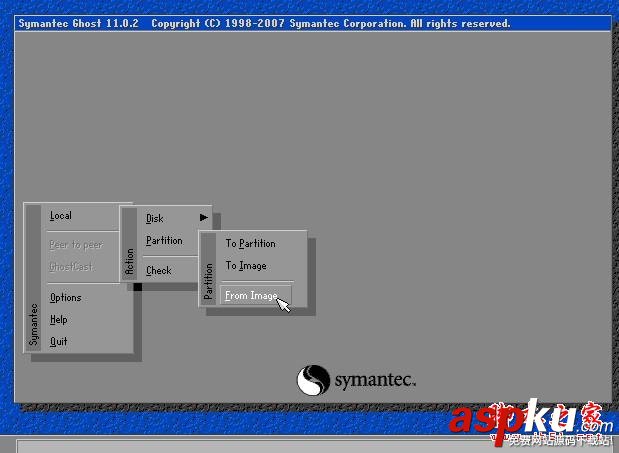
Task: Select To Partition option
Action: click(x=251, y=243)
